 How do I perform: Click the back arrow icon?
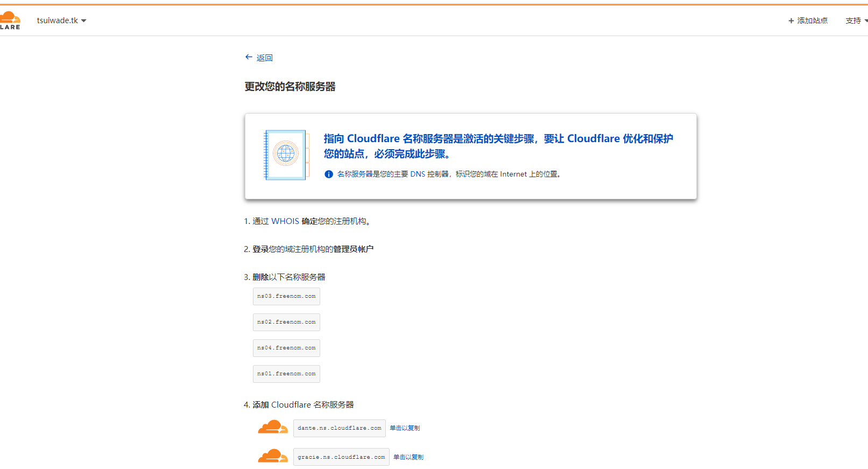(x=249, y=57)
